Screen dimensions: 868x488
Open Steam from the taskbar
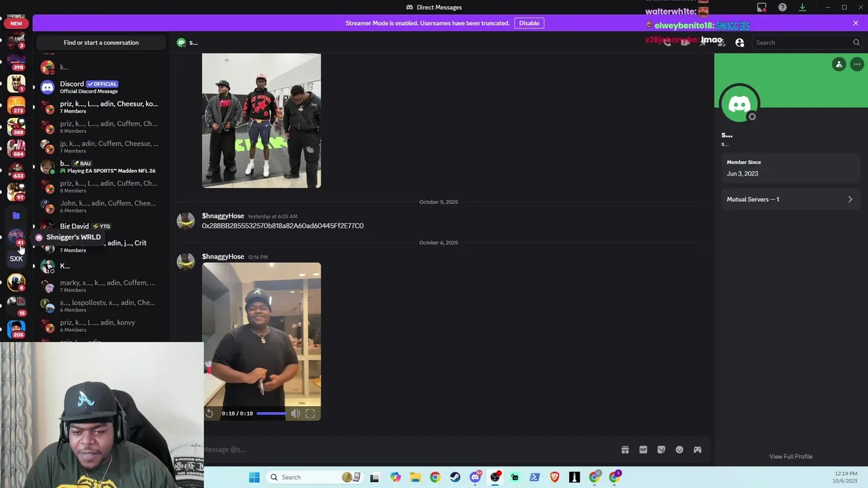click(455, 477)
